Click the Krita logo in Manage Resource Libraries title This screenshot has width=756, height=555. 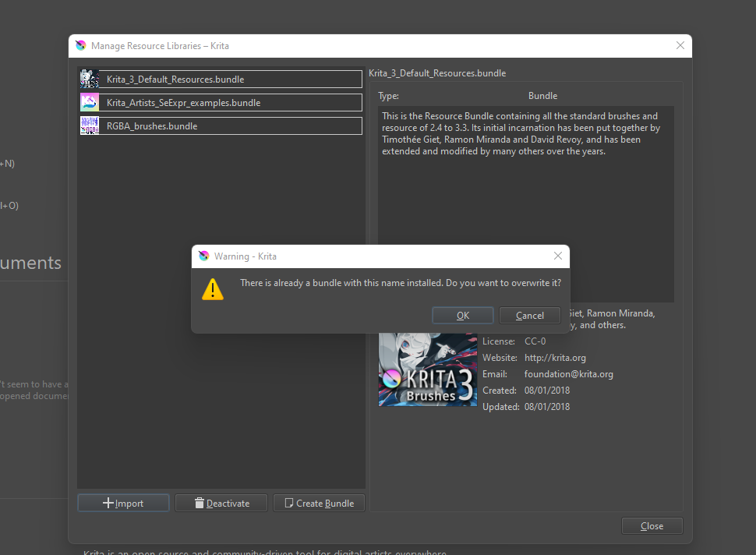[x=81, y=45]
